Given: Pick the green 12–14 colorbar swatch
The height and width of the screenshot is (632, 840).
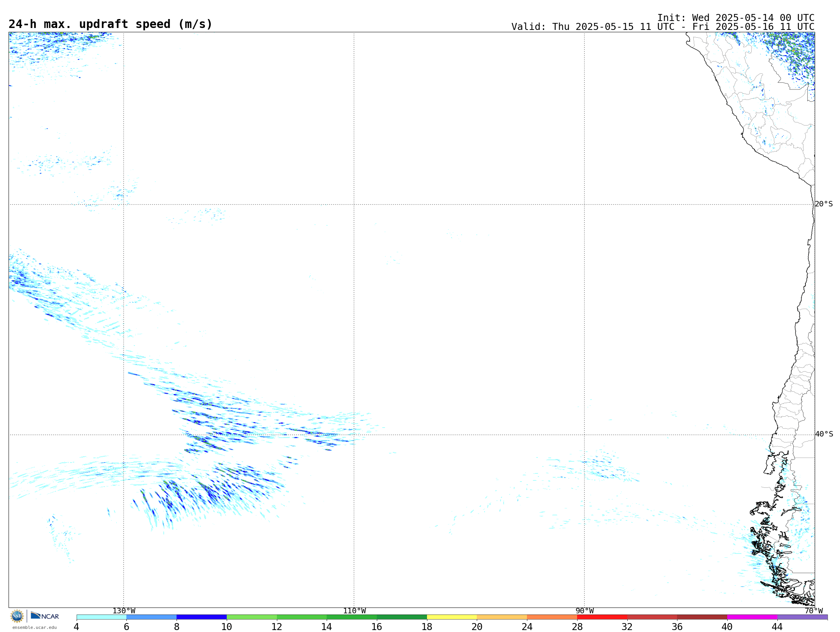Looking at the screenshot, I should click(x=302, y=617).
